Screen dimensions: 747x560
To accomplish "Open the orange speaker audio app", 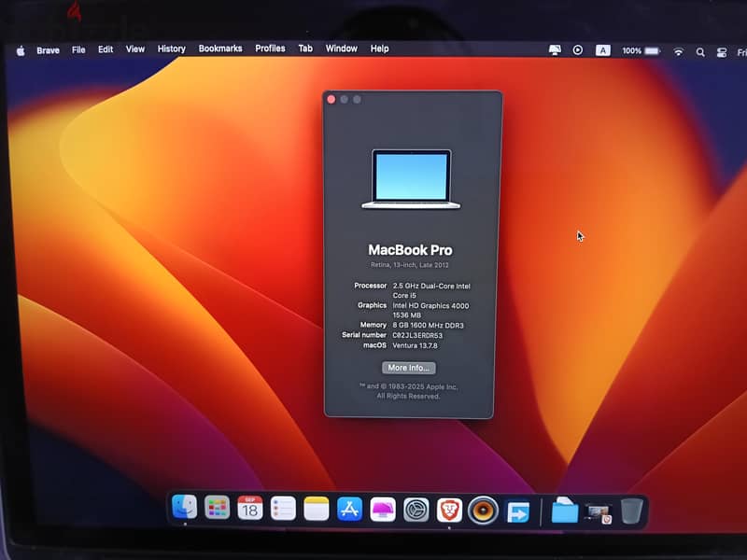I will click(x=483, y=511).
